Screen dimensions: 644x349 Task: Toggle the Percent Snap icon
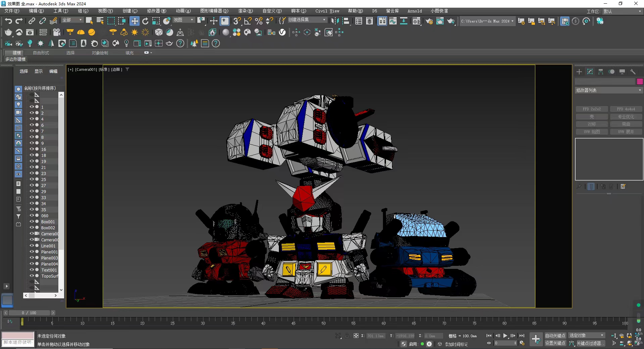[x=259, y=21]
